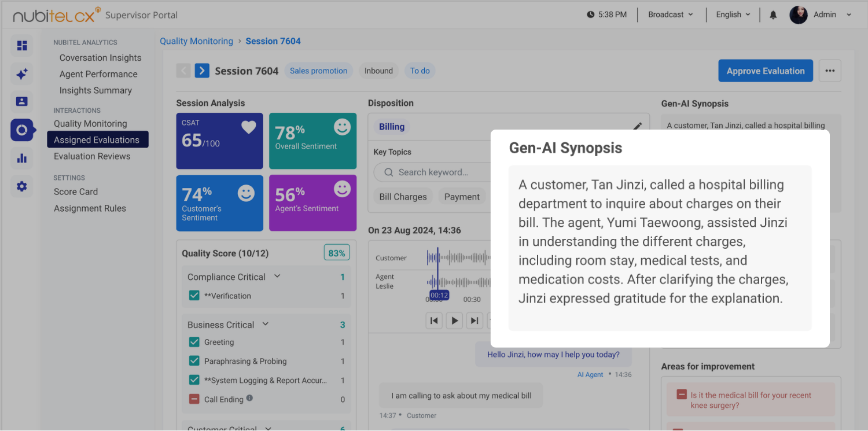868x431 pixels.
Task: Open the bar chart reports icon
Action: coord(22,158)
